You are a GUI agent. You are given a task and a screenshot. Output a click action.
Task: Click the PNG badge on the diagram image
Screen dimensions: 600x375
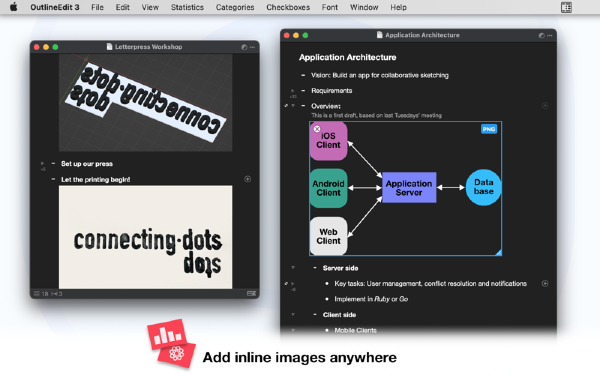[x=489, y=129]
